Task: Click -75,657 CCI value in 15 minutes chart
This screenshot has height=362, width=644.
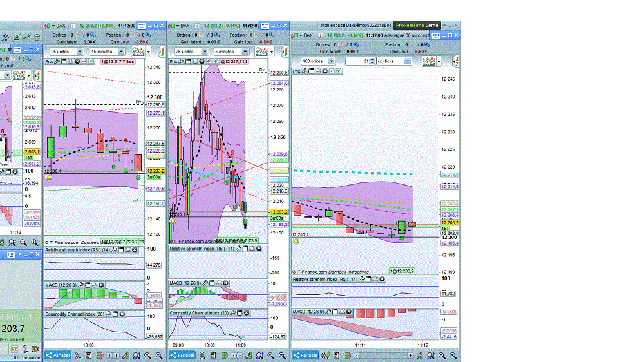Action: click(155, 336)
